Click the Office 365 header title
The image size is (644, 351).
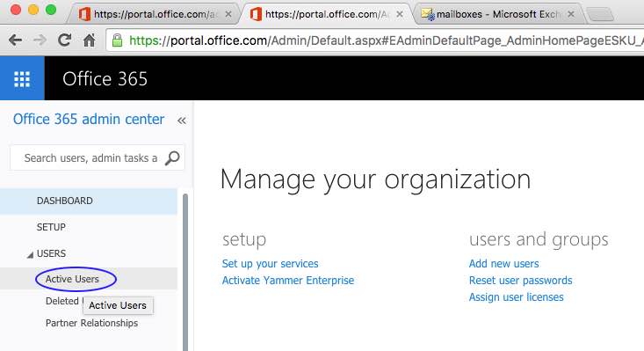coord(105,78)
